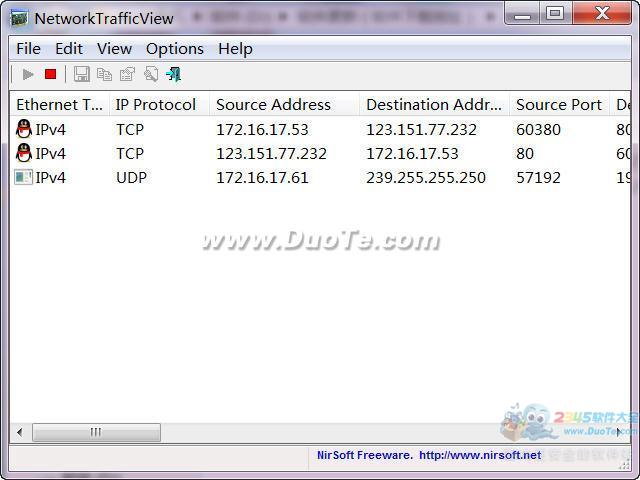This screenshot has height=480, width=640.
Task: Click window icon in the UDP row
Action: (24, 177)
